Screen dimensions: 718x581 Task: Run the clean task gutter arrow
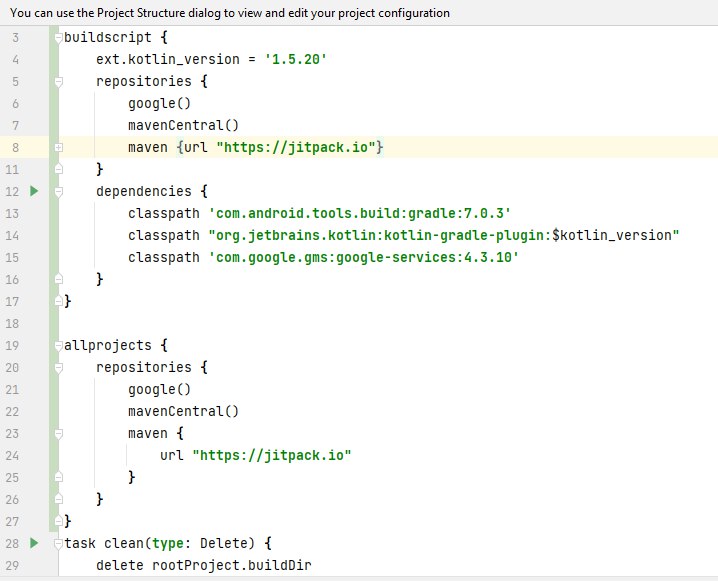tap(34, 543)
